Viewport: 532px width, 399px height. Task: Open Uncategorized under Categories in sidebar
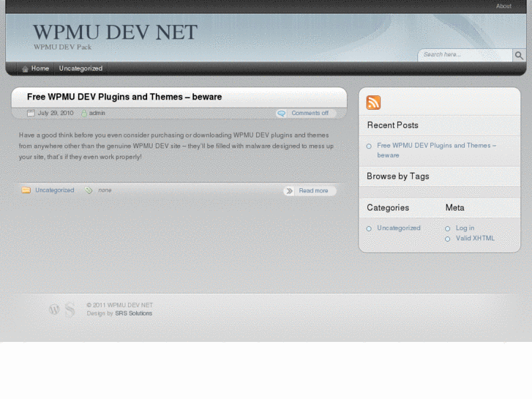[399, 228]
